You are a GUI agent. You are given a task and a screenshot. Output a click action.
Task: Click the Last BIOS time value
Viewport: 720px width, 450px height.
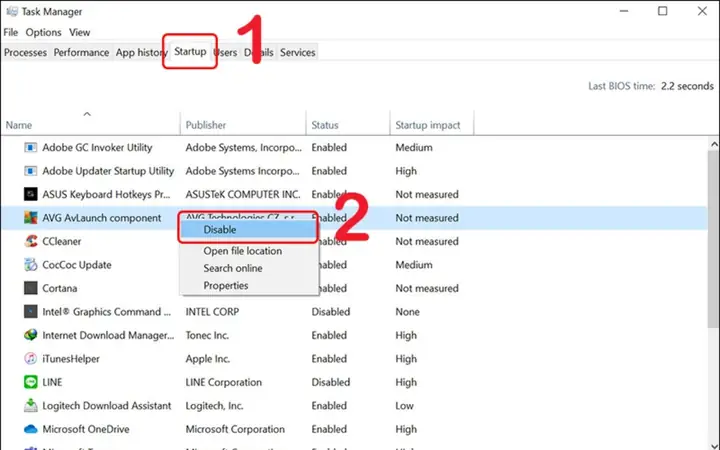[687, 86]
